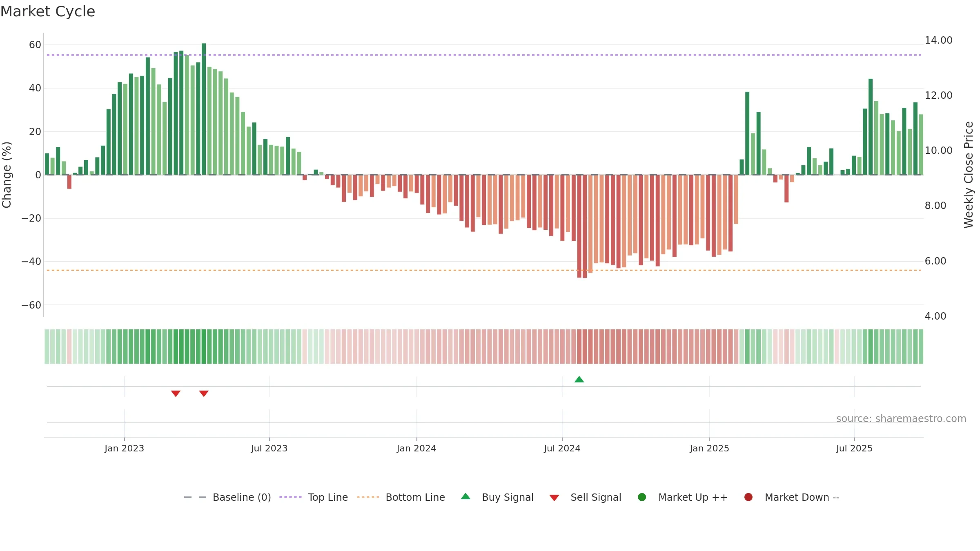The height and width of the screenshot is (551, 980).
Task: Click the Market Cycle chart title
Action: [48, 11]
